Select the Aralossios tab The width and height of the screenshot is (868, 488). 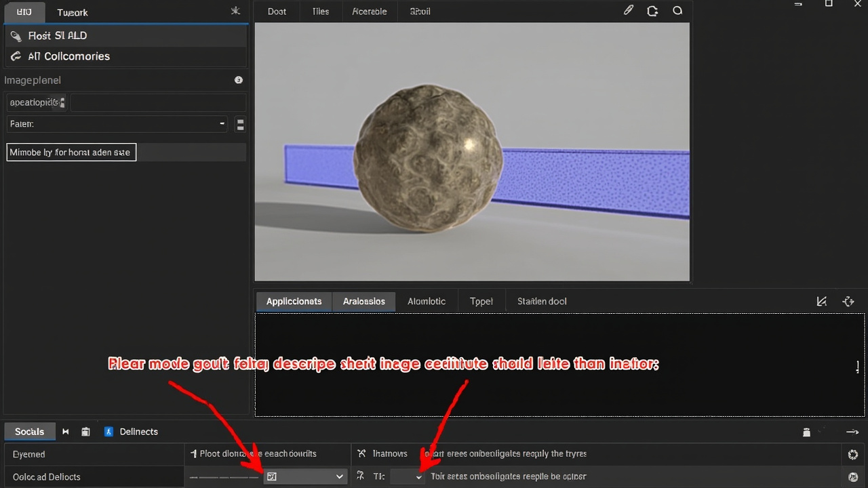tap(364, 302)
